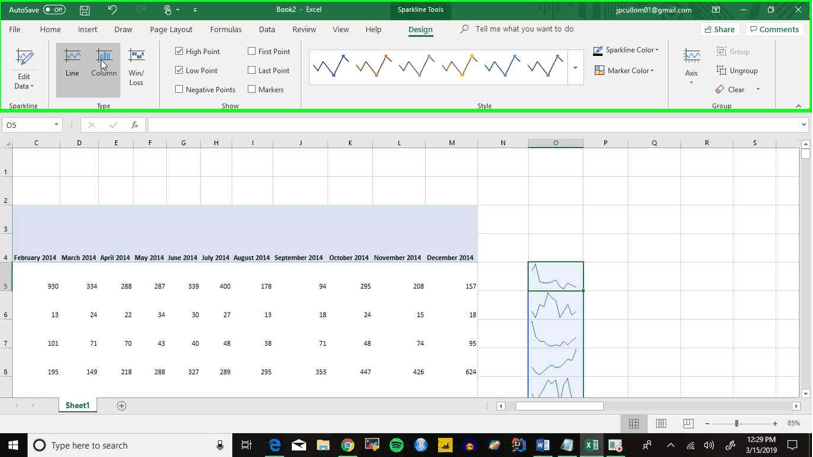Viewport: 813px width, 457px height.
Task: Expand sparkline style gallery
Action: (575, 67)
